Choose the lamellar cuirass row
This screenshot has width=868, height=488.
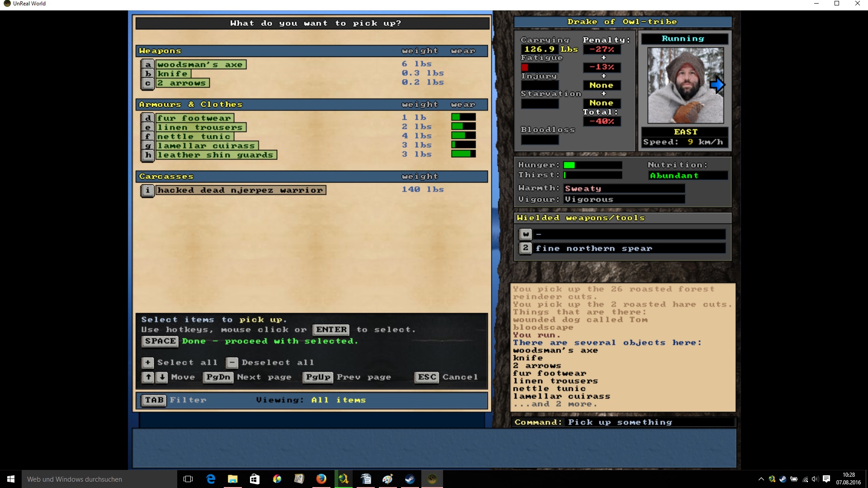coord(208,145)
